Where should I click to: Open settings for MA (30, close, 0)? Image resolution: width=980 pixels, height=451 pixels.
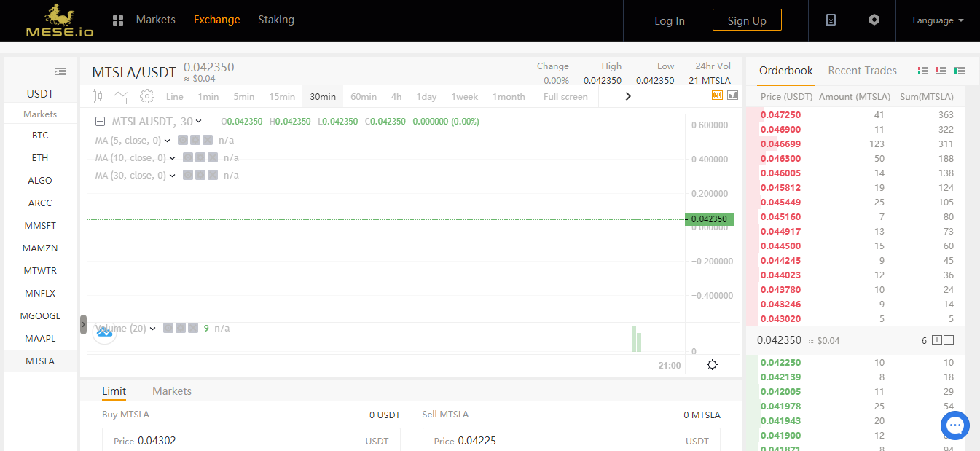[200, 175]
